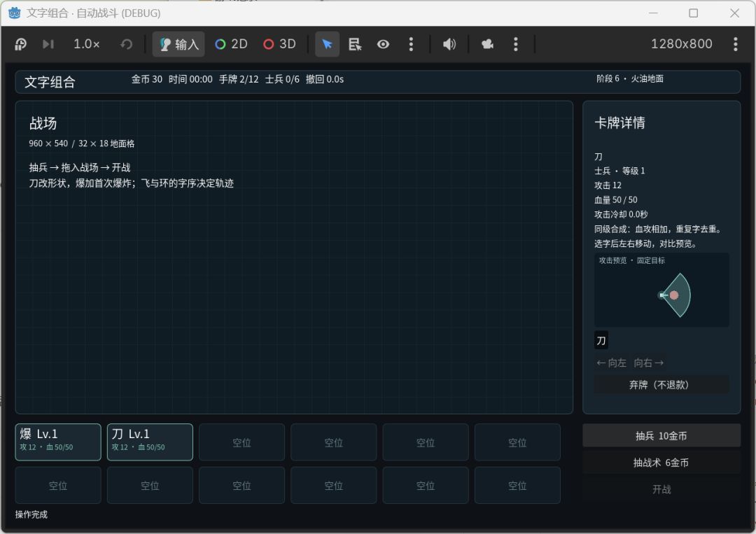
Task: Select the 2D mode radio option
Action: [232, 44]
